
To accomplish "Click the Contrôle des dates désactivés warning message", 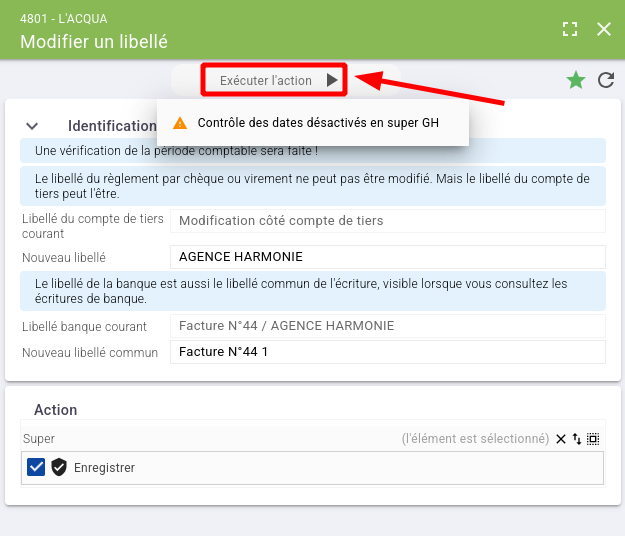I will [318, 123].
